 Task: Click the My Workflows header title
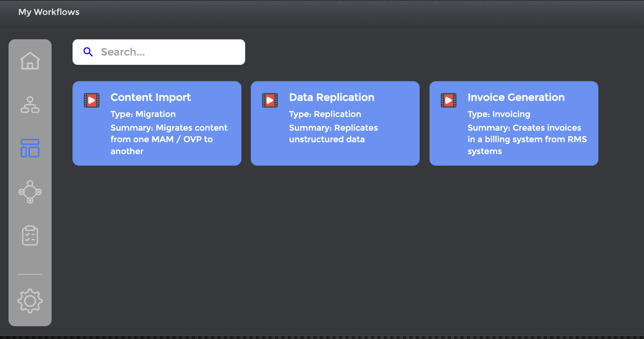(x=49, y=12)
